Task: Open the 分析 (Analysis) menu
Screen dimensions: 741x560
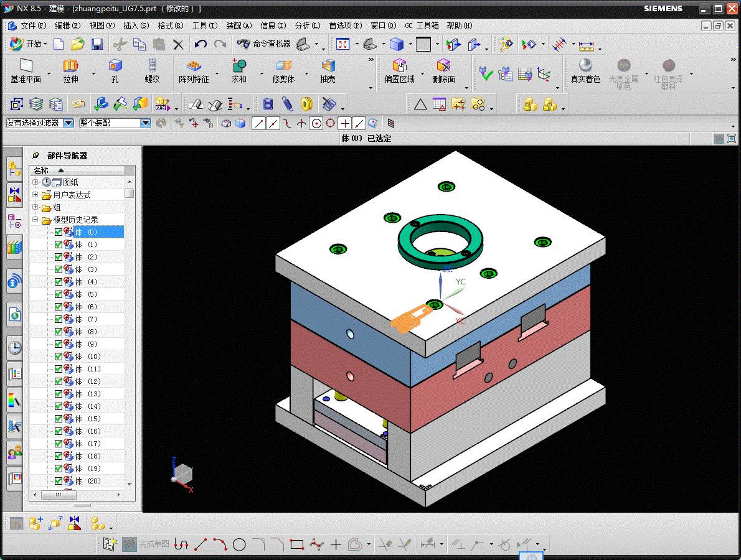Action: (x=306, y=26)
